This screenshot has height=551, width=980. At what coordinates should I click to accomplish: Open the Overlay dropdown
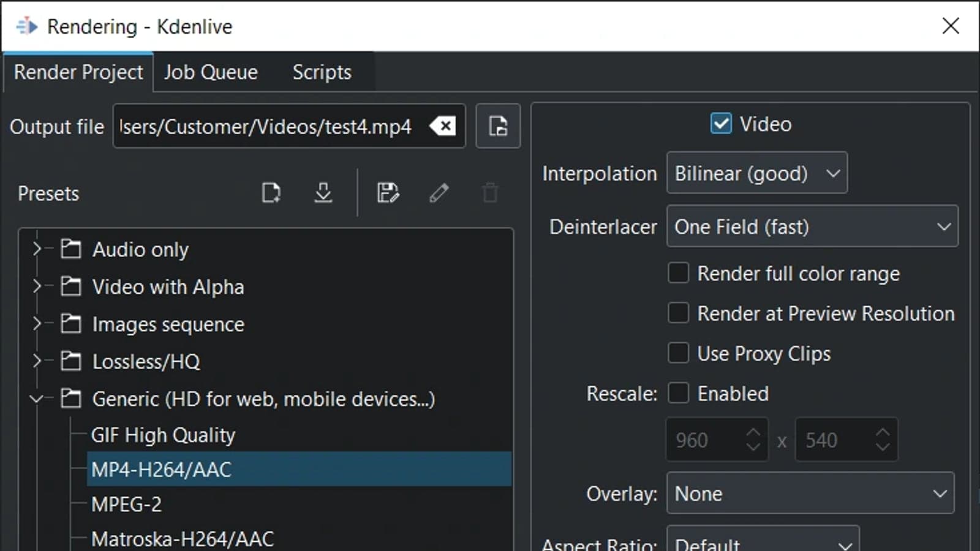click(810, 493)
